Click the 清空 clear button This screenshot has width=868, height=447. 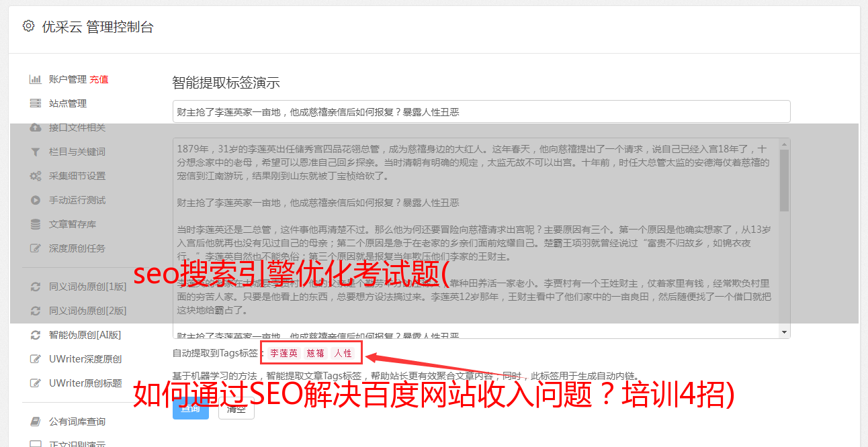(236, 408)
